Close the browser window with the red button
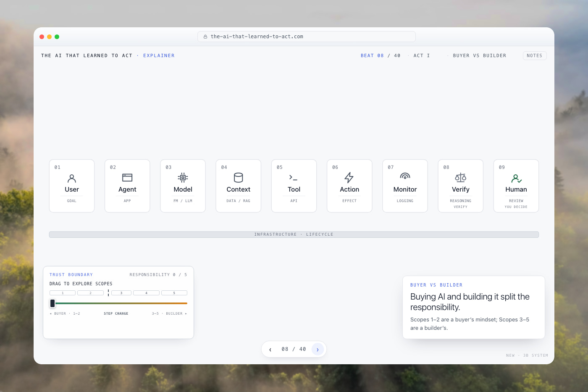588x392 pixels. (x=42, y=37)
